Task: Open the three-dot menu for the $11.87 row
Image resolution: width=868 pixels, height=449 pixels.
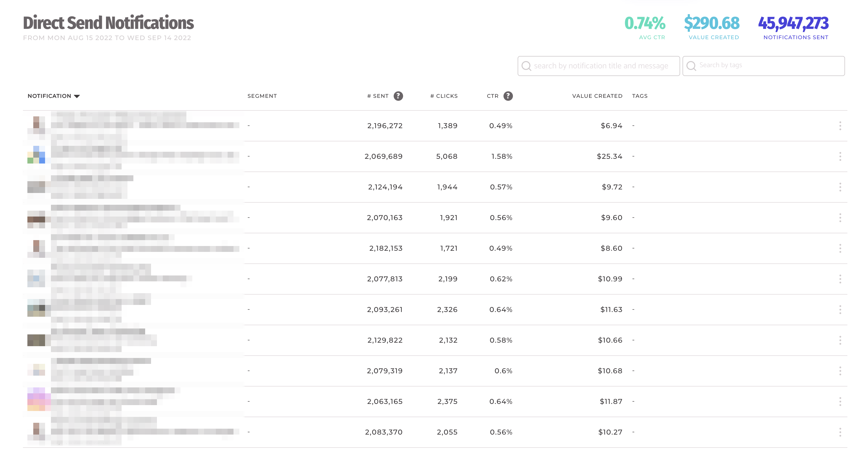Action: [840, 402]
